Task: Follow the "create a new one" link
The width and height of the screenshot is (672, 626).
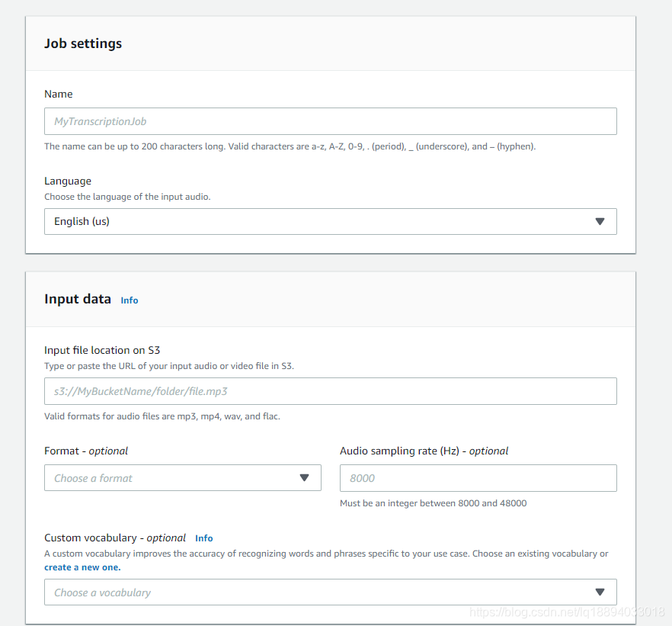Action: (x=82, y=567)
